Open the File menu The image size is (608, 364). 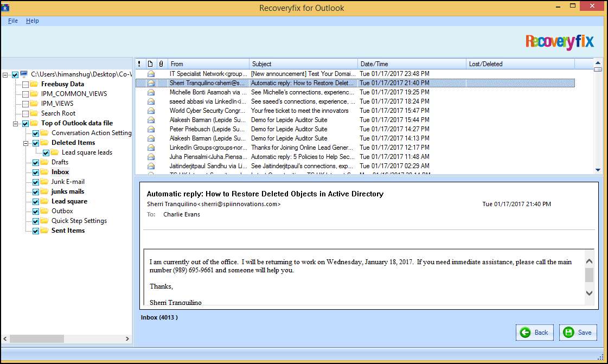click(x=13, y=21)
